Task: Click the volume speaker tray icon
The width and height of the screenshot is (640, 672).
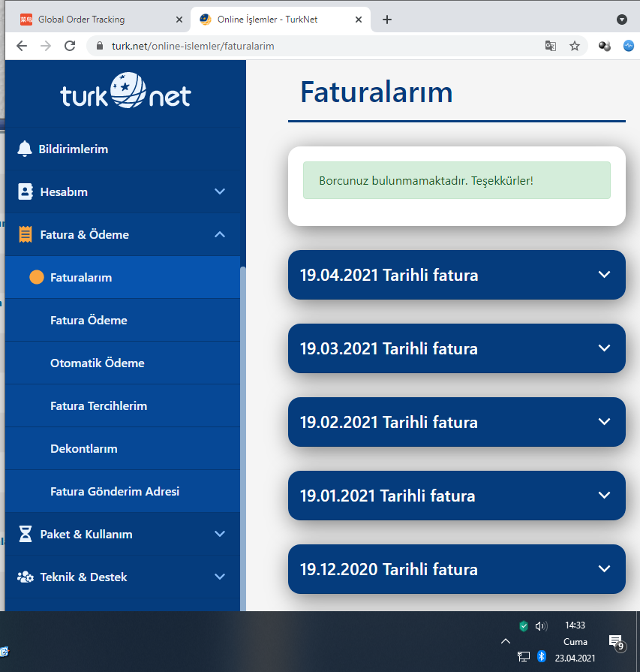Action: click(x=541, y=626)
